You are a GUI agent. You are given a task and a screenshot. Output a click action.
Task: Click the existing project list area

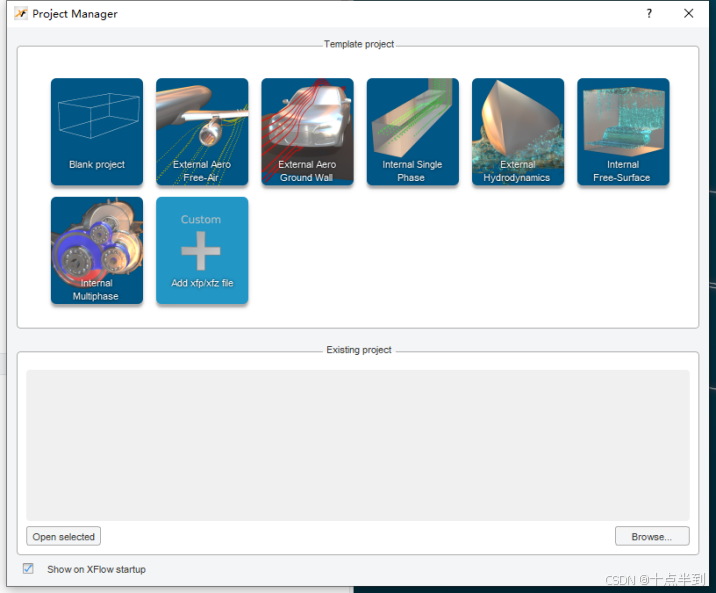pos(358,445)
